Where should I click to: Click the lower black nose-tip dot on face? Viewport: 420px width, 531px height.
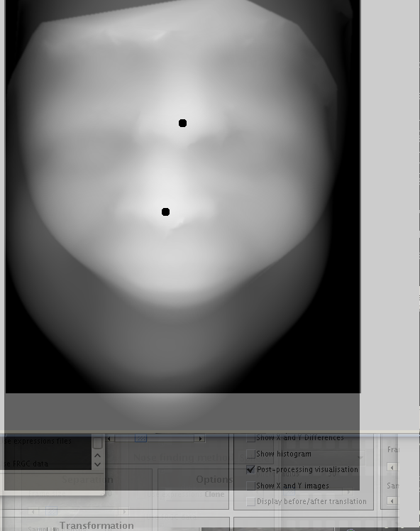(165, 212)
